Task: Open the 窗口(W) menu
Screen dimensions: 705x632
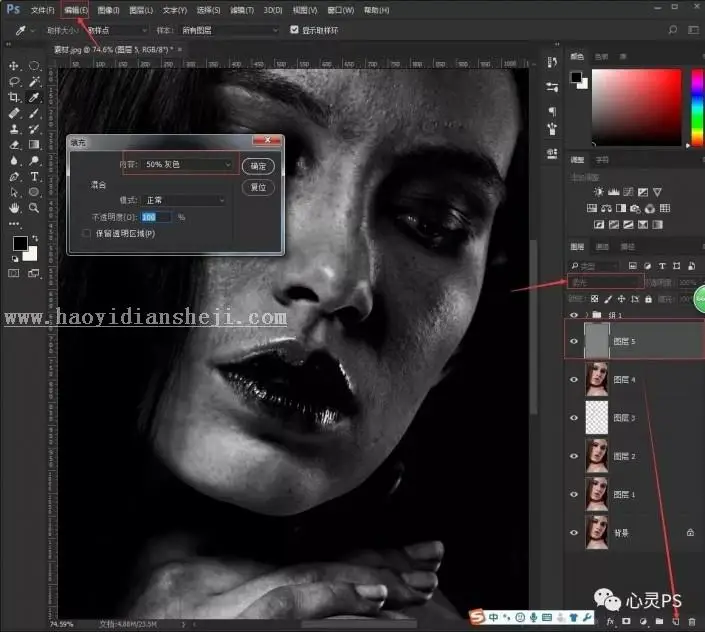Action: (x=341, y=10)
